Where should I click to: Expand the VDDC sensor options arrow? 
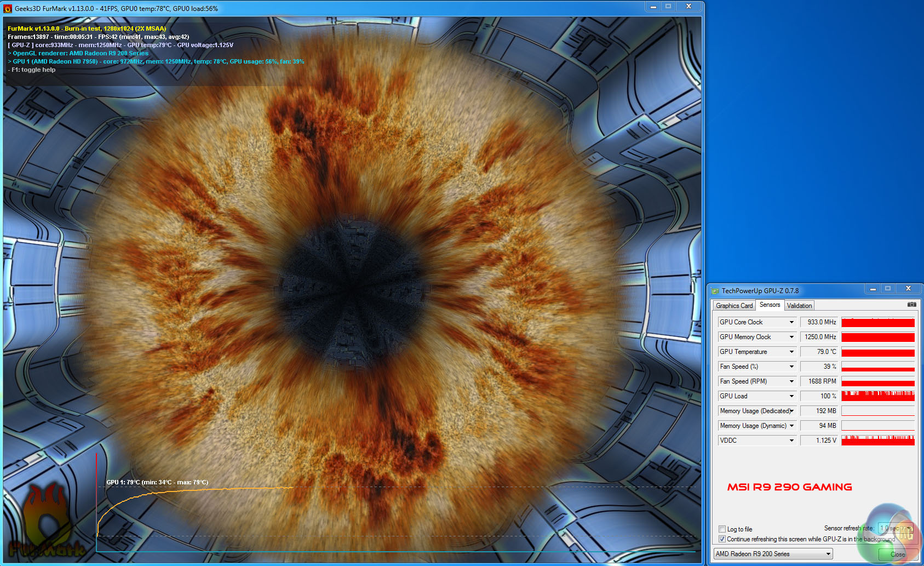coord(791,441)
